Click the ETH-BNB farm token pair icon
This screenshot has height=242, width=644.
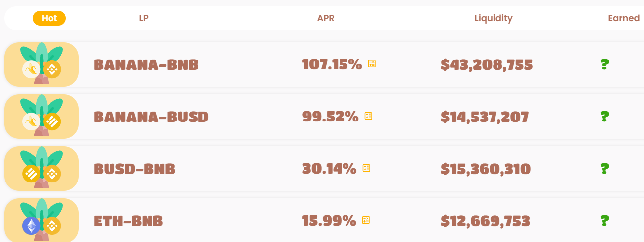[42, 220]
